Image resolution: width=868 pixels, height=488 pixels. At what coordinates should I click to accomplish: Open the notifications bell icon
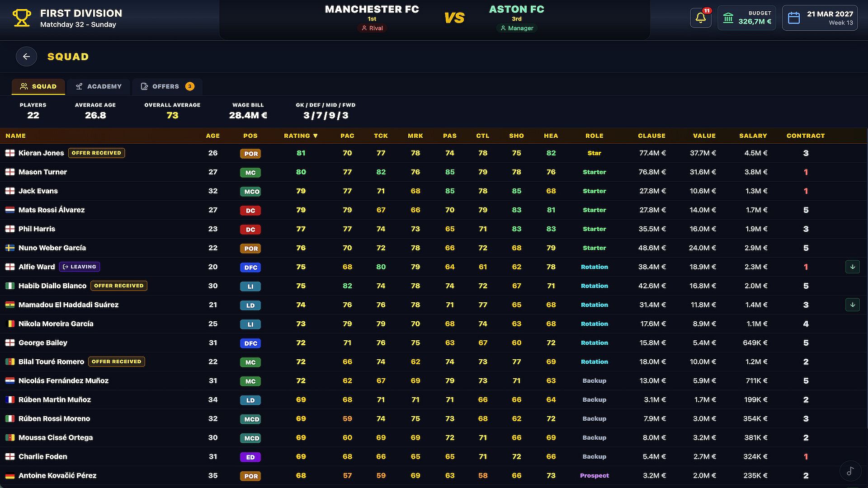701,18
